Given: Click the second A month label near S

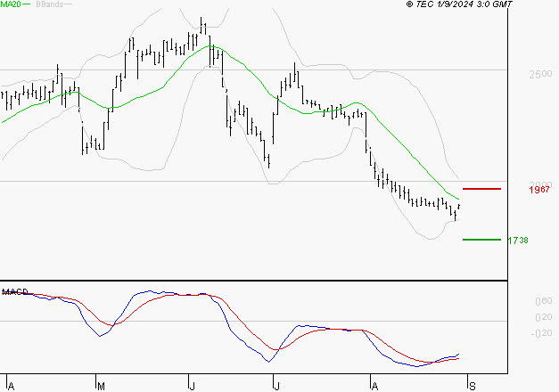Looking at the screenshot, I should coord(374,387).
